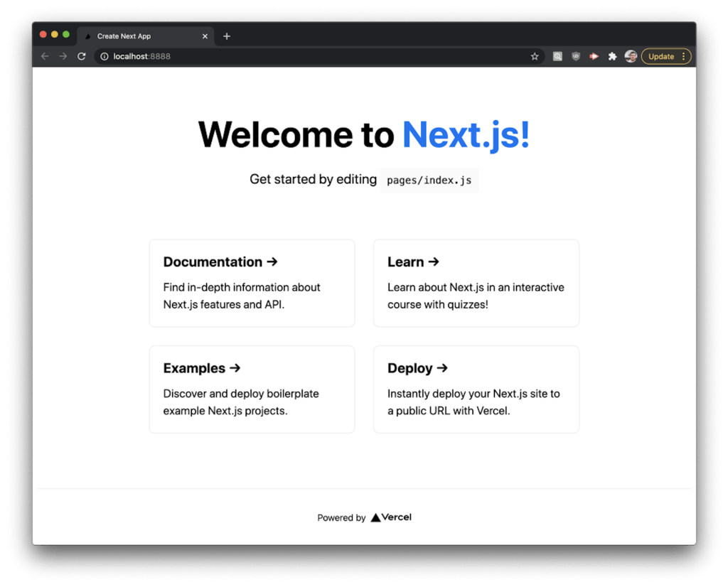
Task: Open a new tab with plus button
Action: point(227,36)
